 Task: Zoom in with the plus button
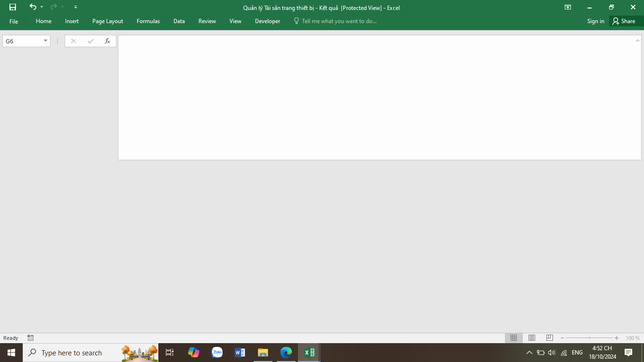tap(617, 338)
